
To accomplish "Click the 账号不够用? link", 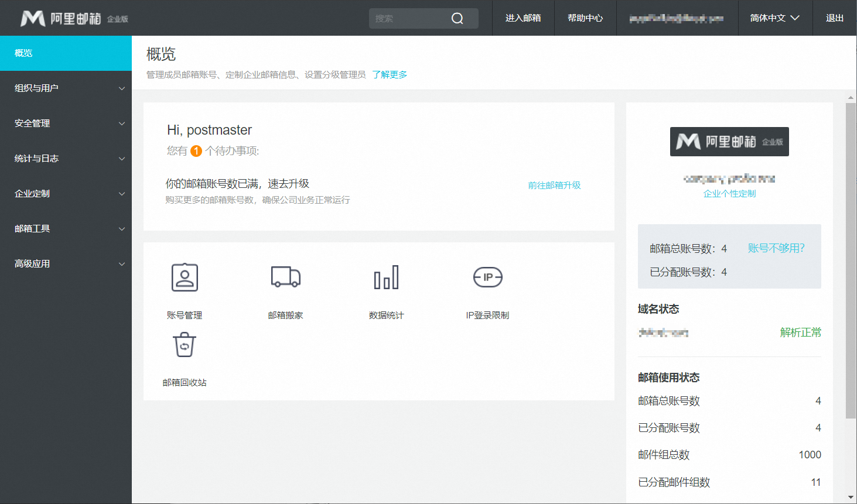I will 776,248.
